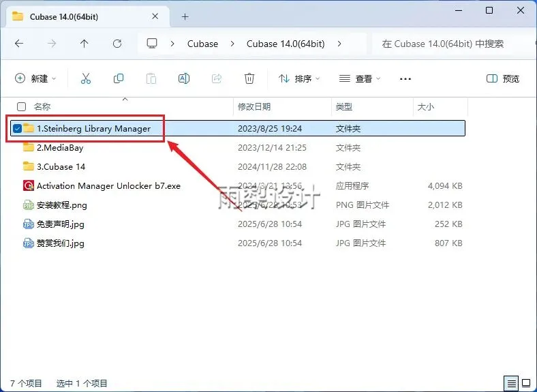Select 3.Cubase 14 folder name

tap(61, 166)
